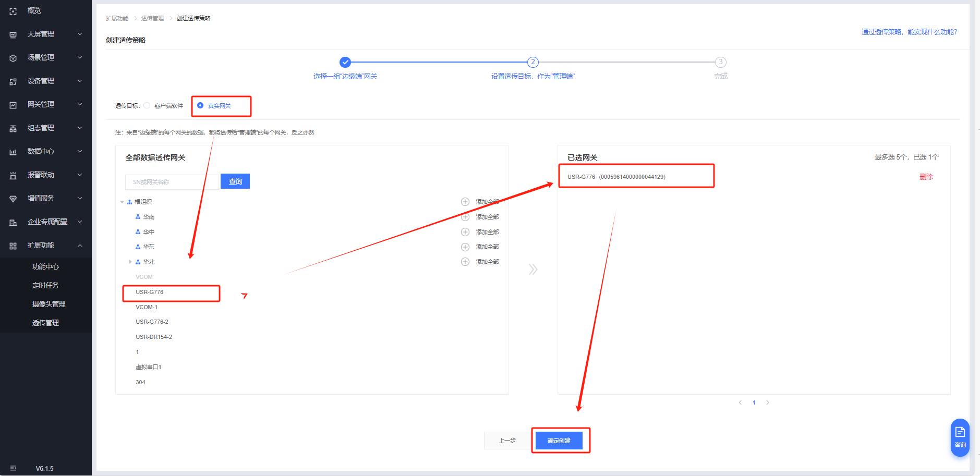Click the 大屏管理 screen icon
Viewport: 980px width, 476px height.
13,34
